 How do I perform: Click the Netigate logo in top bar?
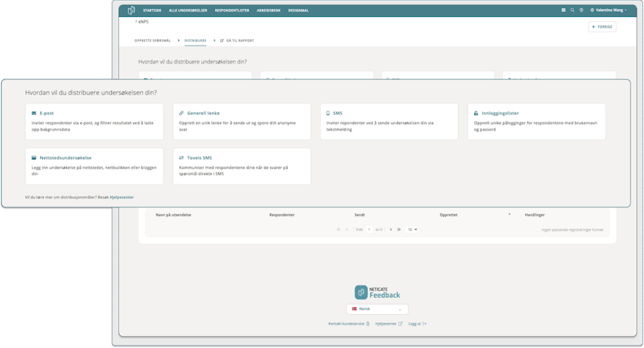(131, 10)
